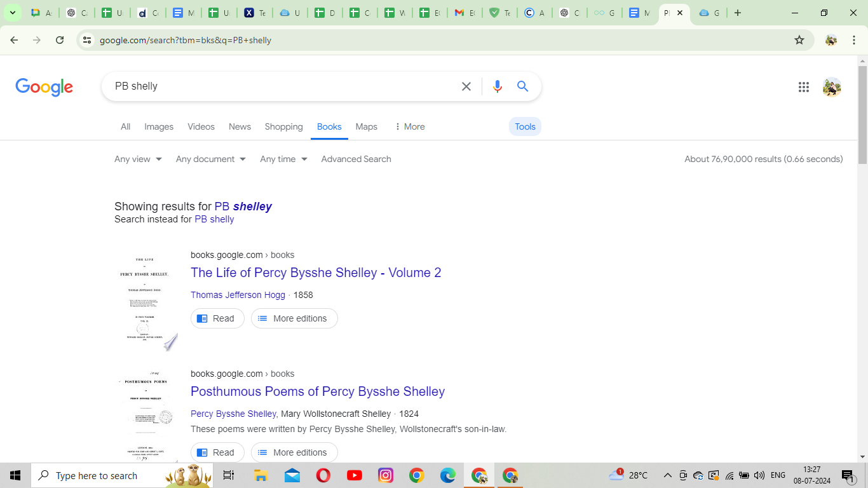Expand the Any time filter
The width and height of the screenshot is (868, 488).
(x=283, y=159)
